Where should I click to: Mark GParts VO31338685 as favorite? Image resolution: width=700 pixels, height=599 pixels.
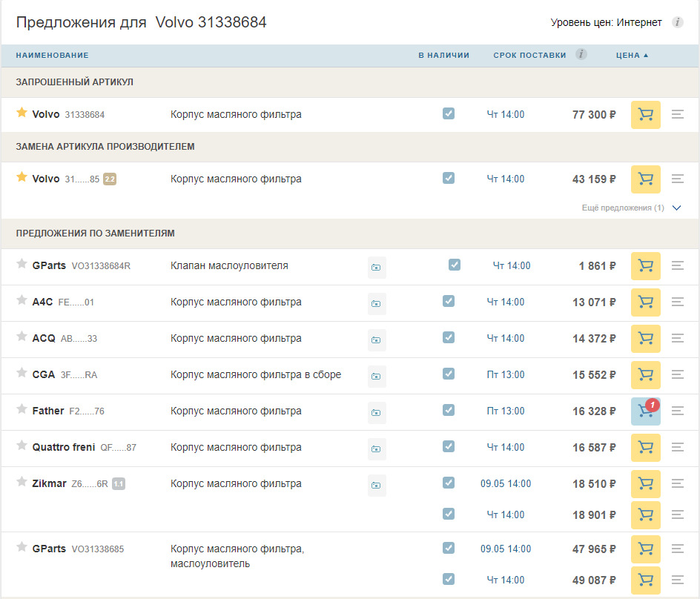(22, 547)
